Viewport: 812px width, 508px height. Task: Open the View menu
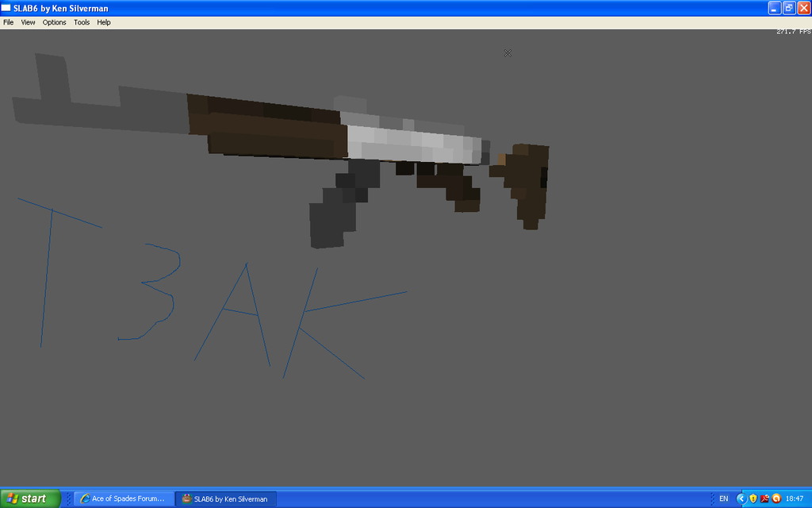[x=28, y=22]
